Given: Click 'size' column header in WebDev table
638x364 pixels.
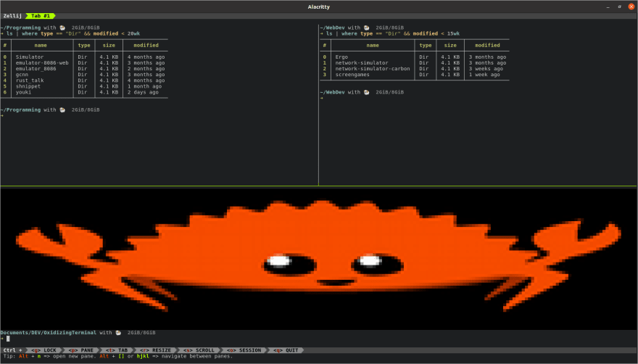Looking at the screenshot, I should point(450,45).
